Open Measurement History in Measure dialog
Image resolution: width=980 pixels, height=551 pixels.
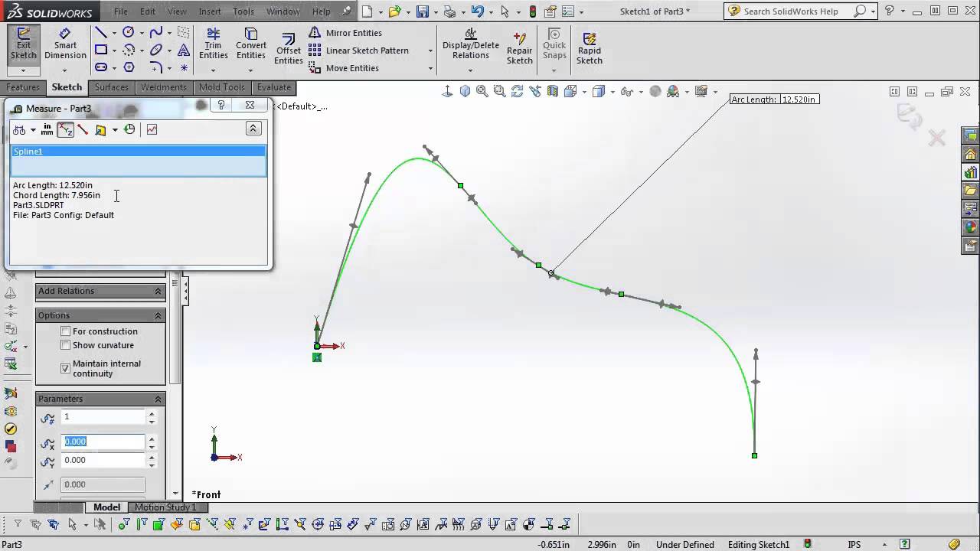(x=129, y=129)
